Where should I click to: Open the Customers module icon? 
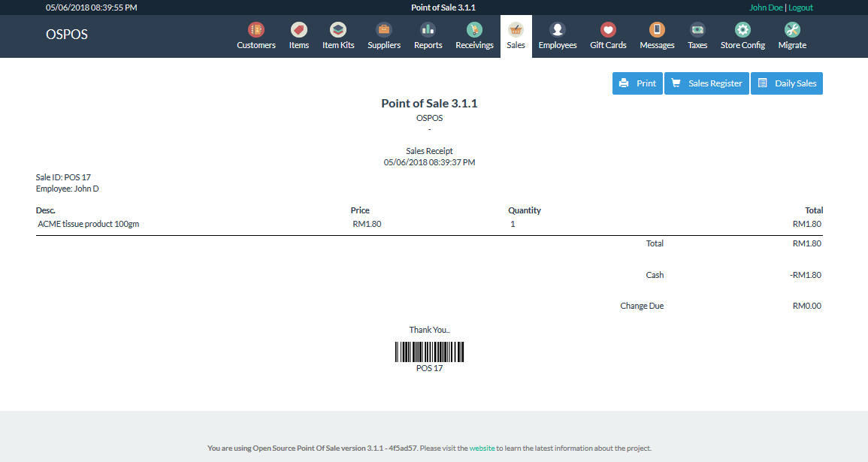coord(256,35)
